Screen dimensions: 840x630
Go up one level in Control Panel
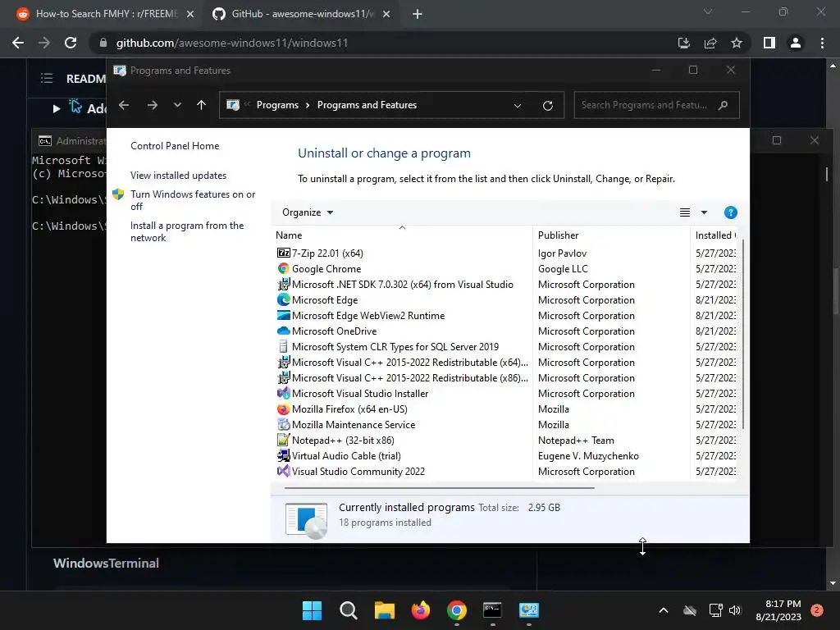202,105
